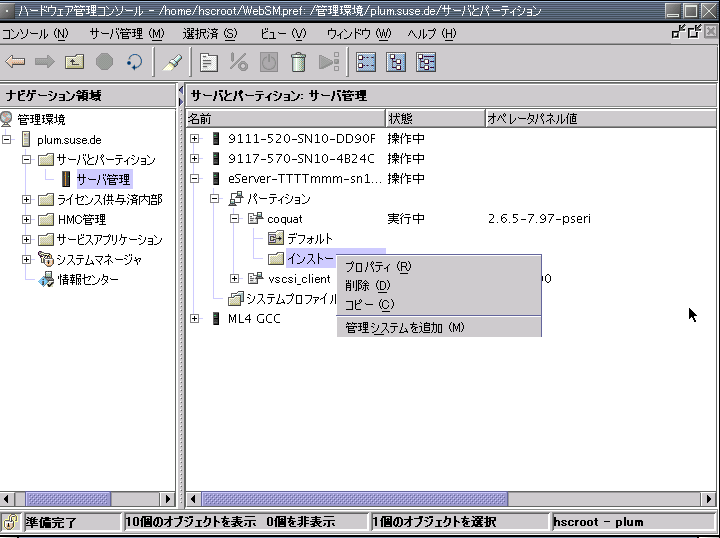Collapse the サーバとパーティション folder
The height and width of the screenshot is (538, 720).
[27, 159]
